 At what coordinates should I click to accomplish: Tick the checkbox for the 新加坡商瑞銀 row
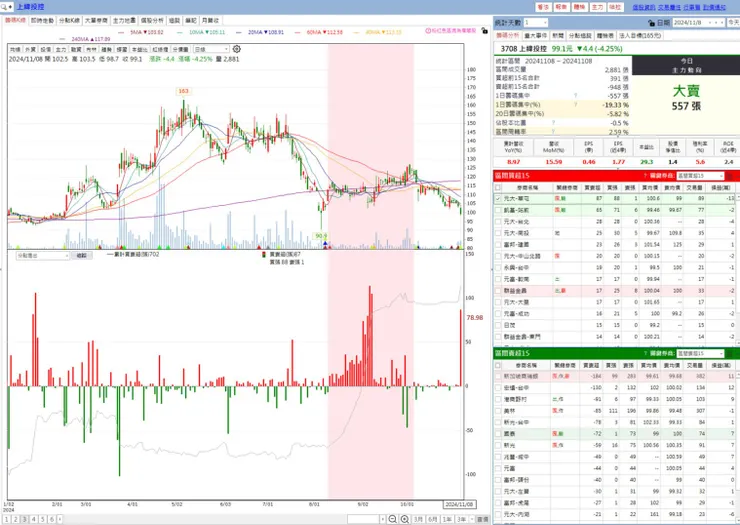[x=497, y=376]
